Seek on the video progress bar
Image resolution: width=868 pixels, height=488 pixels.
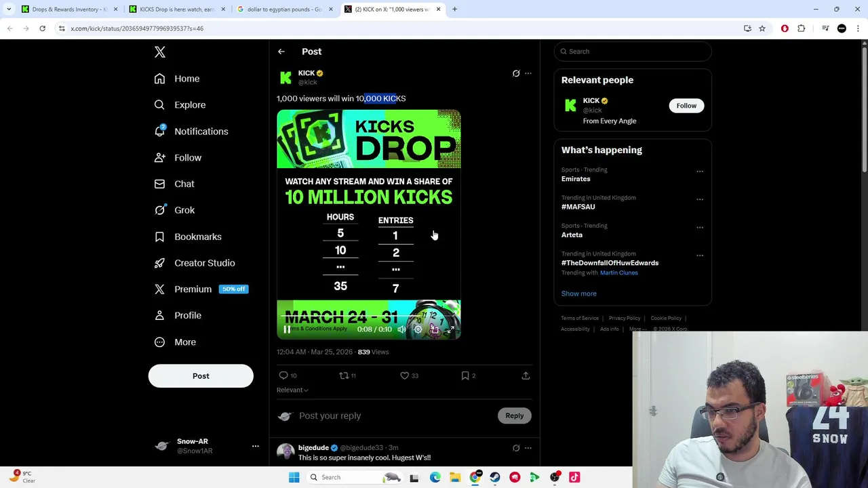(x=368, y=316)
